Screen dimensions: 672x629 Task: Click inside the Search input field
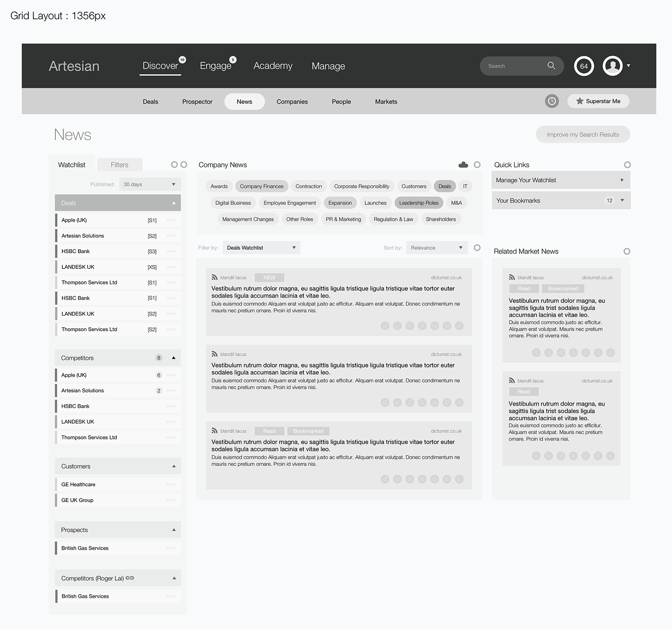pyautogui.click(x=514, y=66)
